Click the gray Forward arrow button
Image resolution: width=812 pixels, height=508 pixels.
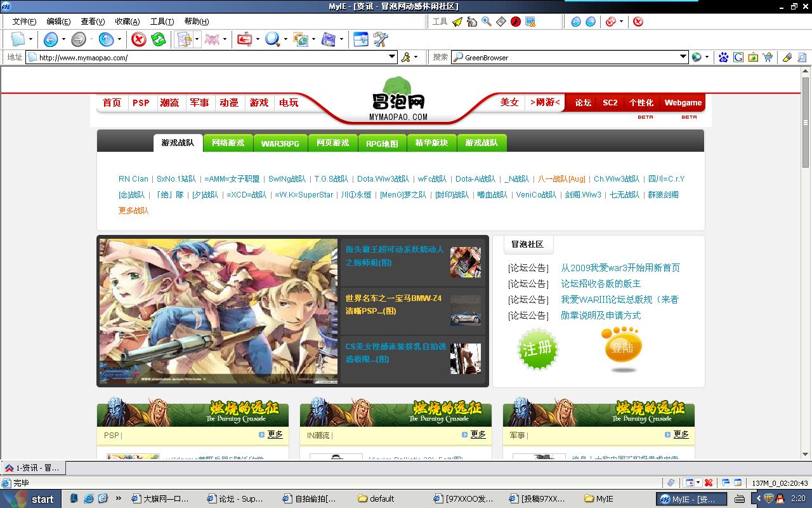pyautogui.click(x=78, y=39)
